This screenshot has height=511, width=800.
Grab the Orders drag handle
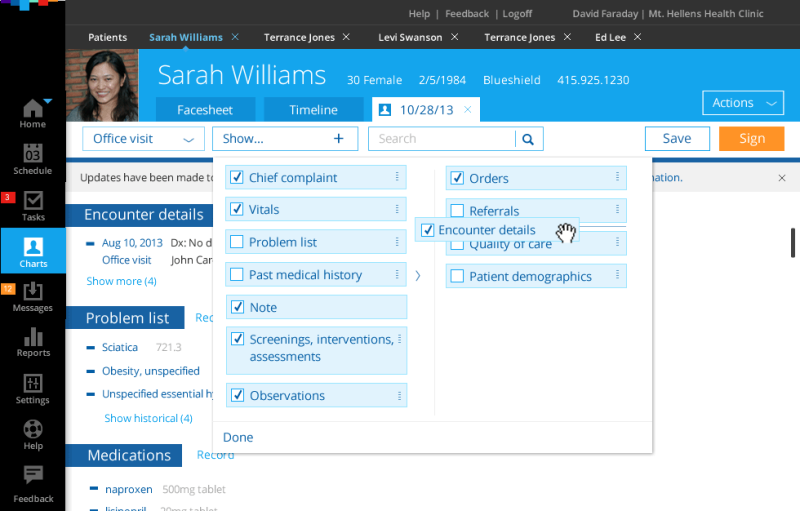(x=617, y=176)
